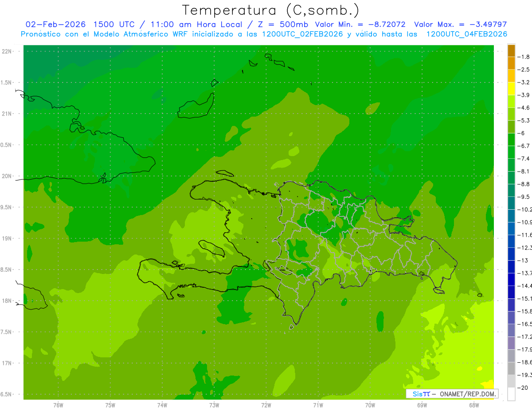Click the '22N' latitude axis label
The image size is (532, 411).
[7, 51]
